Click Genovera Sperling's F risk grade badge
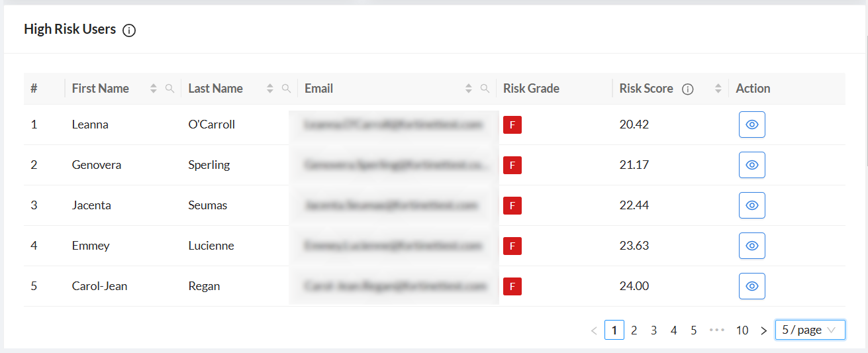The height and width of the screenshot is (353, 868). pos(512,165)
